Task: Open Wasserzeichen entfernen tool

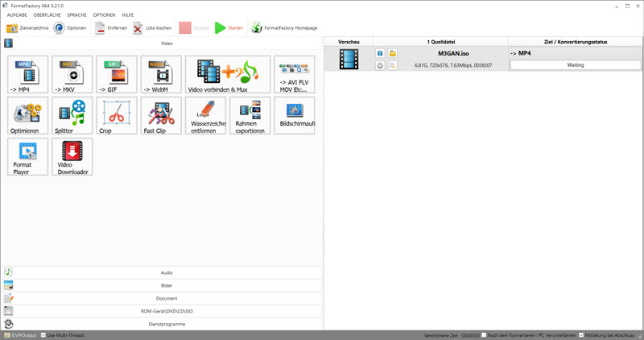Action: [x=205, y=115]
